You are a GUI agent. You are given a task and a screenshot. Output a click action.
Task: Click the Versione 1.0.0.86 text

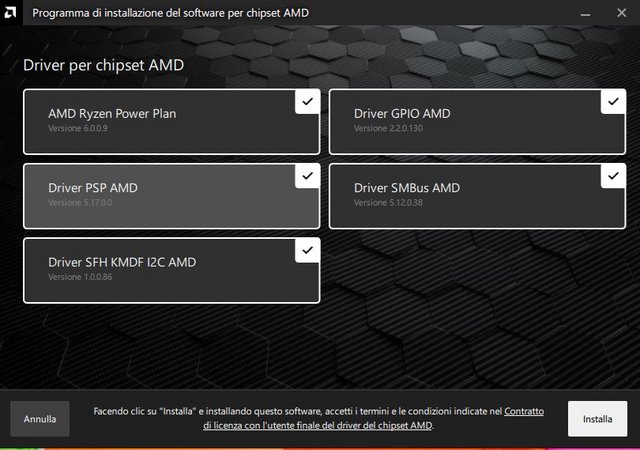(x=80, y=277)
